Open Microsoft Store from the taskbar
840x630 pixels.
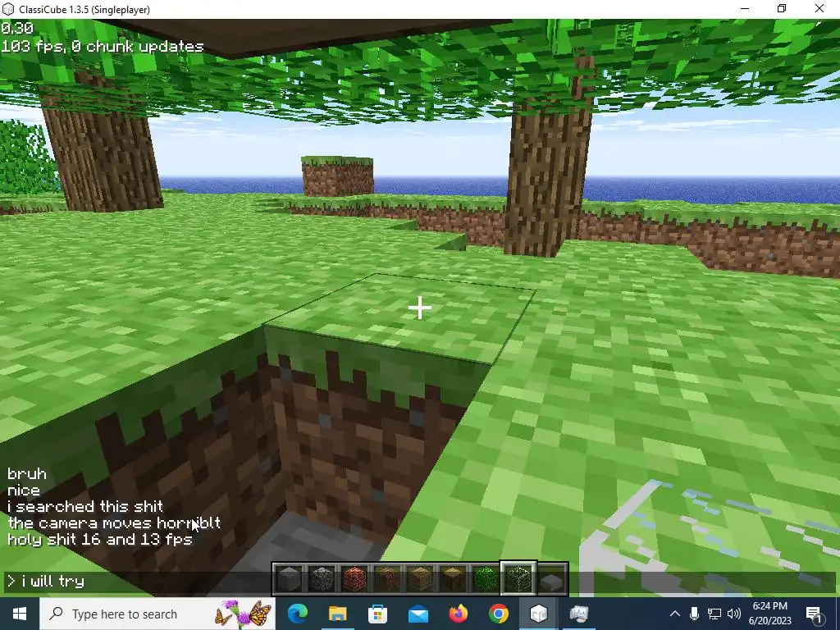tap(377, 614)
